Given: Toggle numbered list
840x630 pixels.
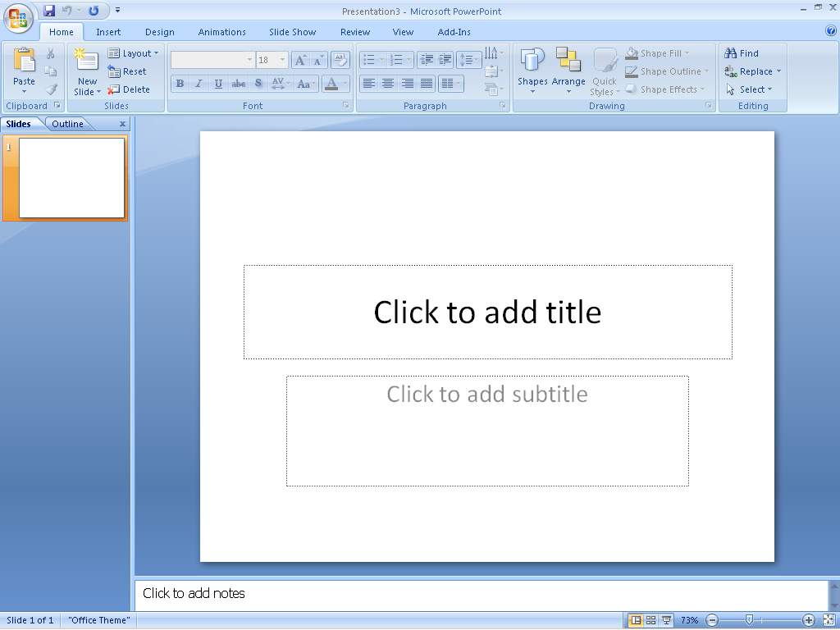Looking at the screenshot, I should tap(396, 59).
